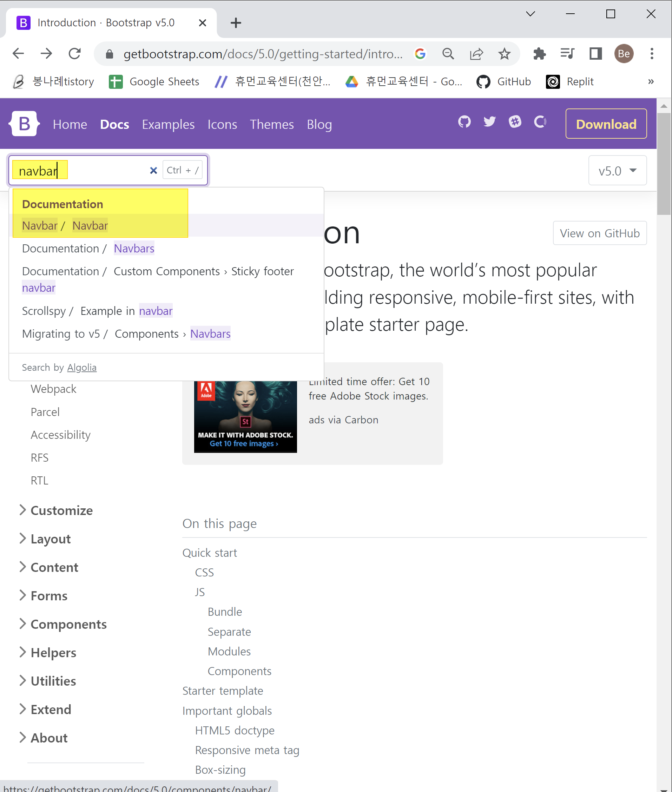Image resolution: width=672 pixels, height=792 pixels.
Task: Go to Home in Bootstrap navbar
Action: click(x=70, y=124)
